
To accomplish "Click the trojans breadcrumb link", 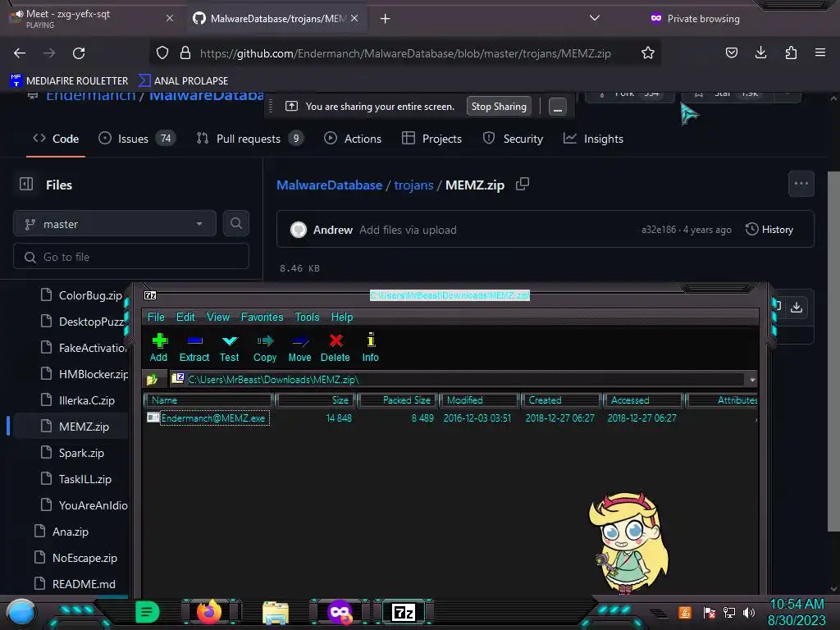I will pos(413,185).
